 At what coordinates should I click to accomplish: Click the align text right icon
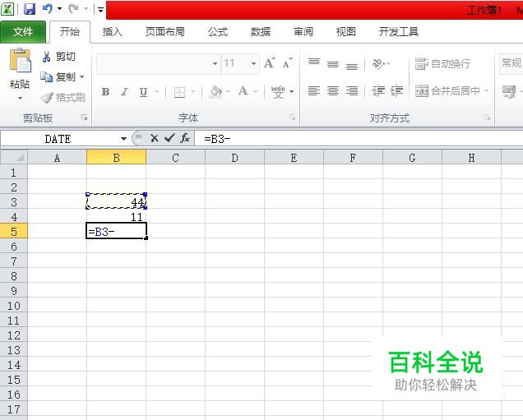click(x=352, y=90)
